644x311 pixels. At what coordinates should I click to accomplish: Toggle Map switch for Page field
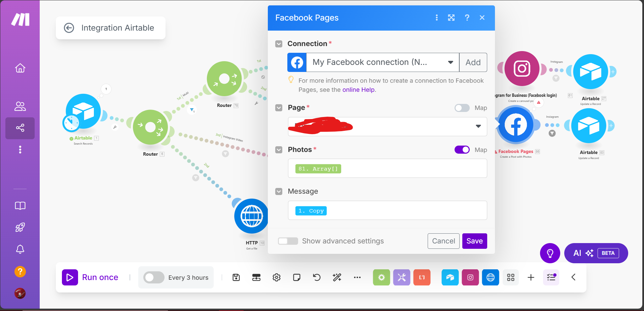coord(462,108)
